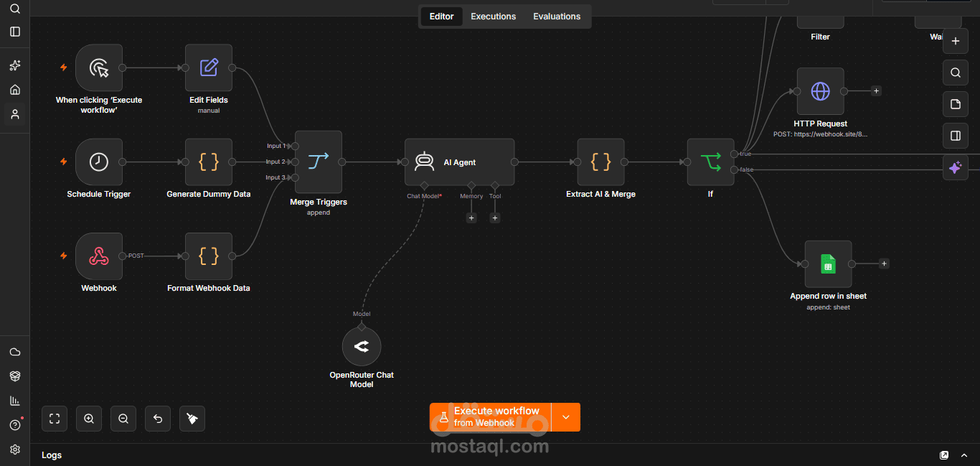This screenshot has height=466, width=980.
Task: Click the OpenRouter Chat Model node
Action: tap(362, 347)
